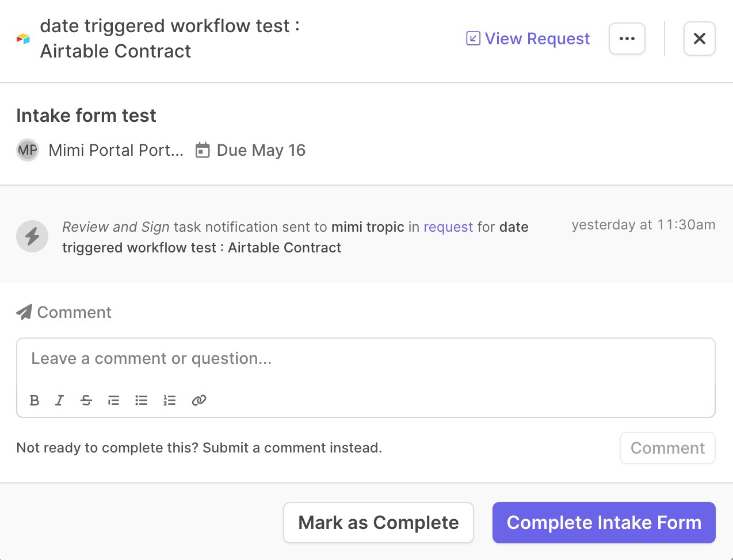The image size is (733, 560).
Task: Open the View Request link
Action: 528,39
